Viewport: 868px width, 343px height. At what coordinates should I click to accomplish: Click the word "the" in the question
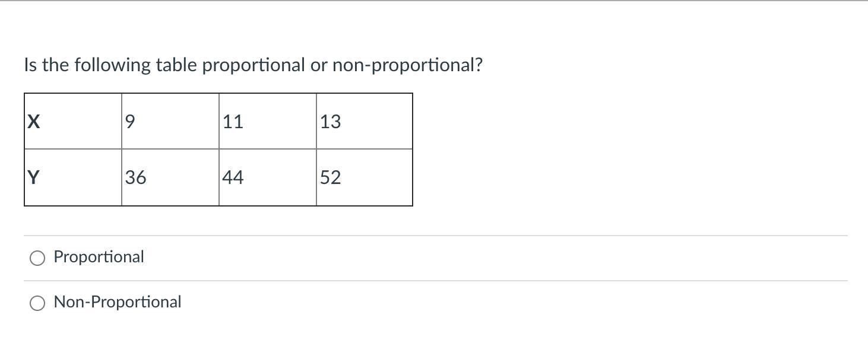(x=56, y=65)
